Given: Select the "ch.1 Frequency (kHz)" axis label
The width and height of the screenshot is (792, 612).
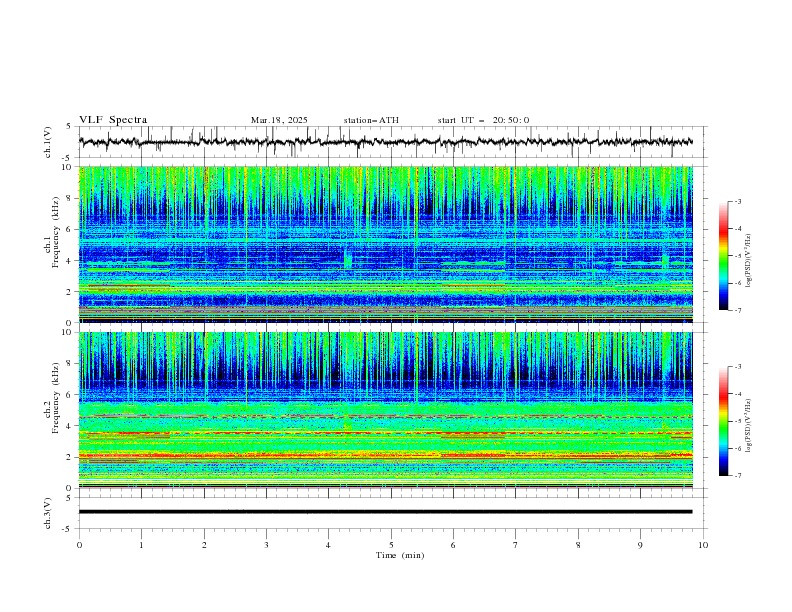Looking at the screenshot, I should point(52,244).
